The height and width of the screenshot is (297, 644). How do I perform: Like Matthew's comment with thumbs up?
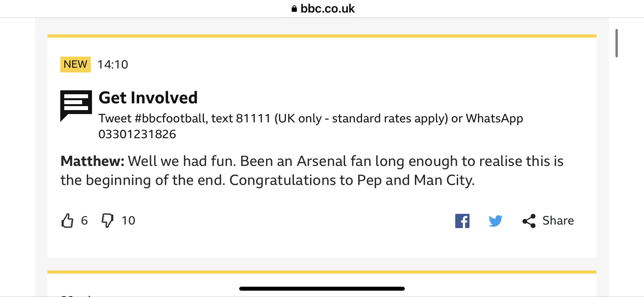[x=67, y=221]
